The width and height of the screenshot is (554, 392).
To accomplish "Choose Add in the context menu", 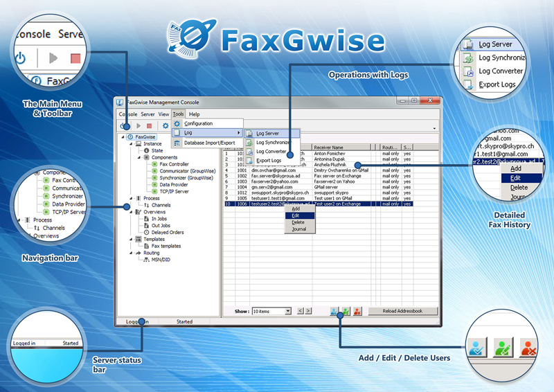I will click(300, 209).
